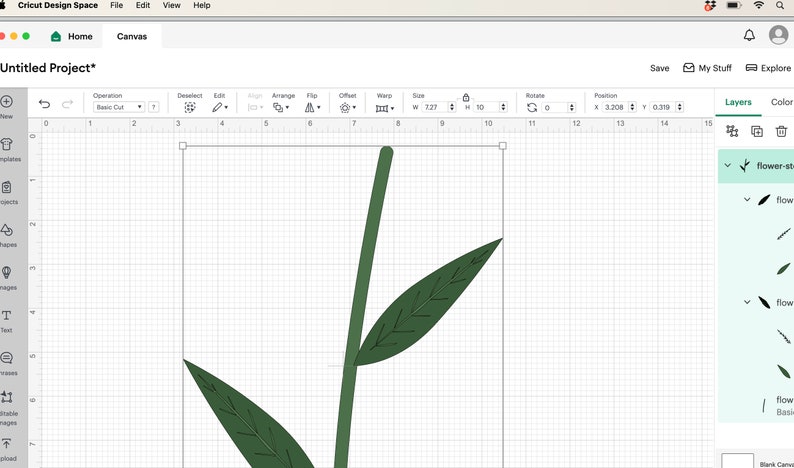Click the redo arrow
The image size is (794, 468).
[67, 104]
